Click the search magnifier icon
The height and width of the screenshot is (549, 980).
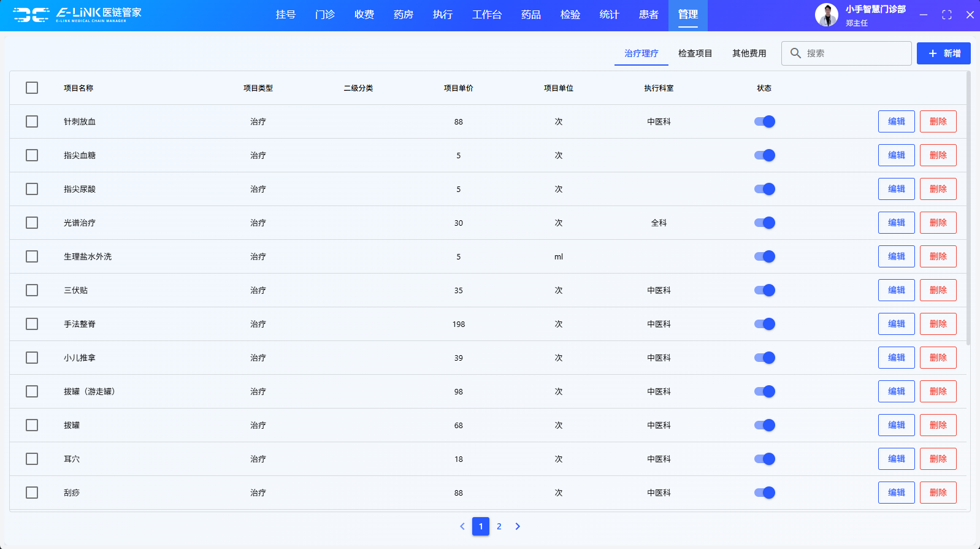point(795,53)
